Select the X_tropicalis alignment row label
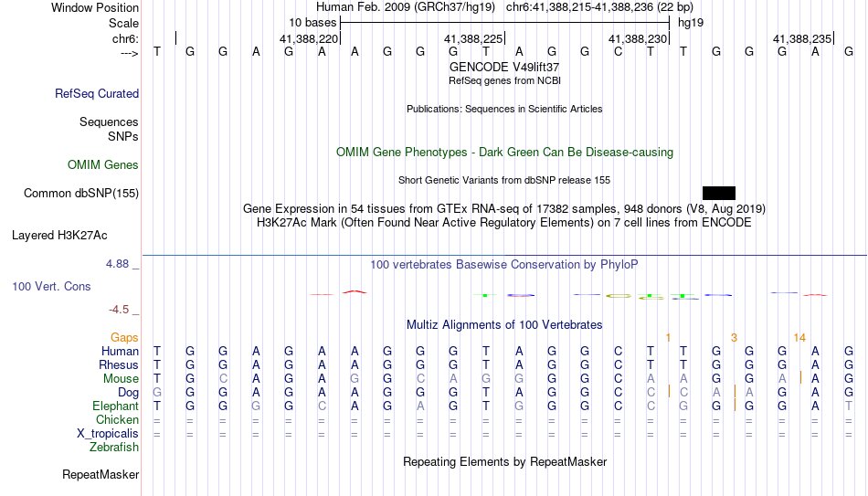The height and width of the screenshot is (496, 868). [x=108, y=434]
